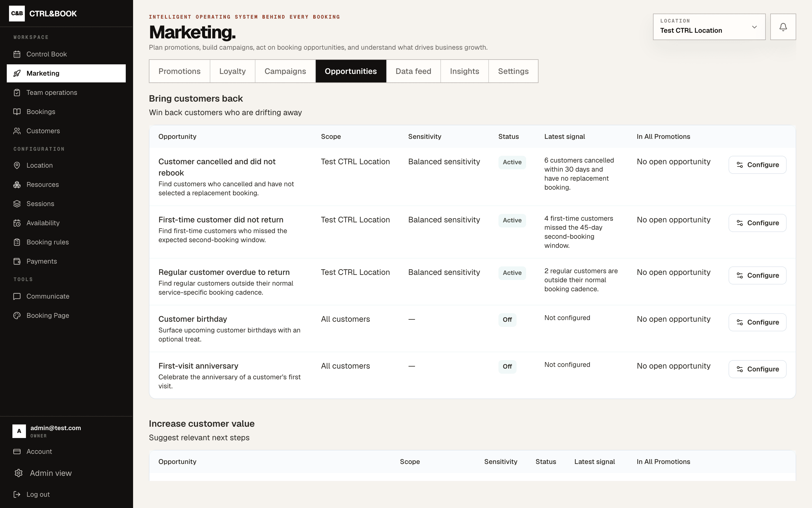812x508 pixels.
Task: Click the Booking rules checklist icon
Action: (x=17, y=242)
